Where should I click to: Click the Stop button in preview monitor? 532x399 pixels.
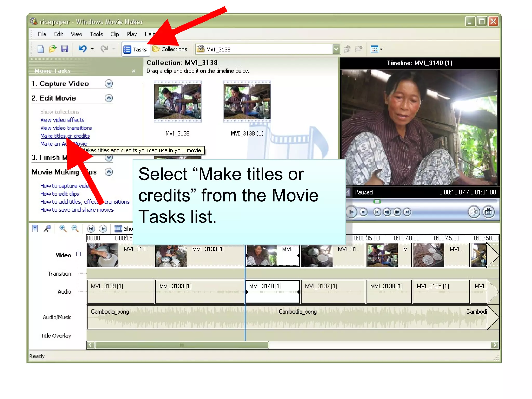[x=363, y=212]
